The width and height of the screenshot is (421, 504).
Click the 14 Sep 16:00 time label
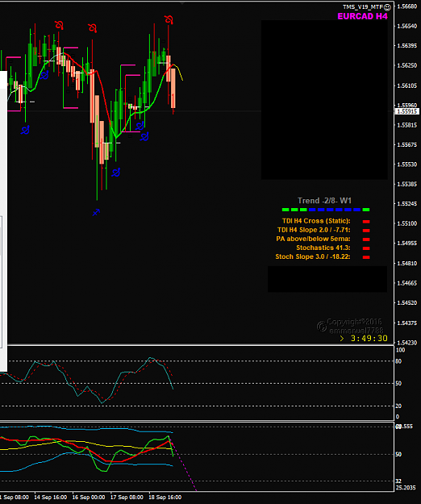[51, 498]
